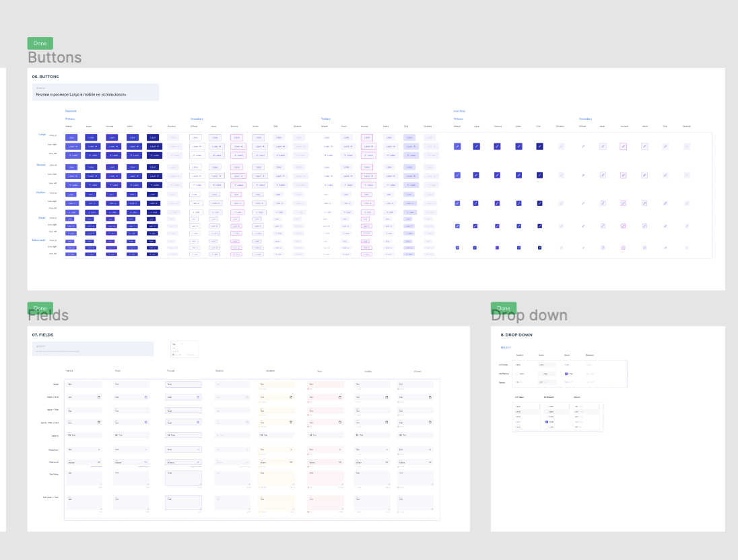Image resolution: width=738 pixels, height=560 pixels.
Task: Click the eye icon in first Password field
Action: coord(99,462)
